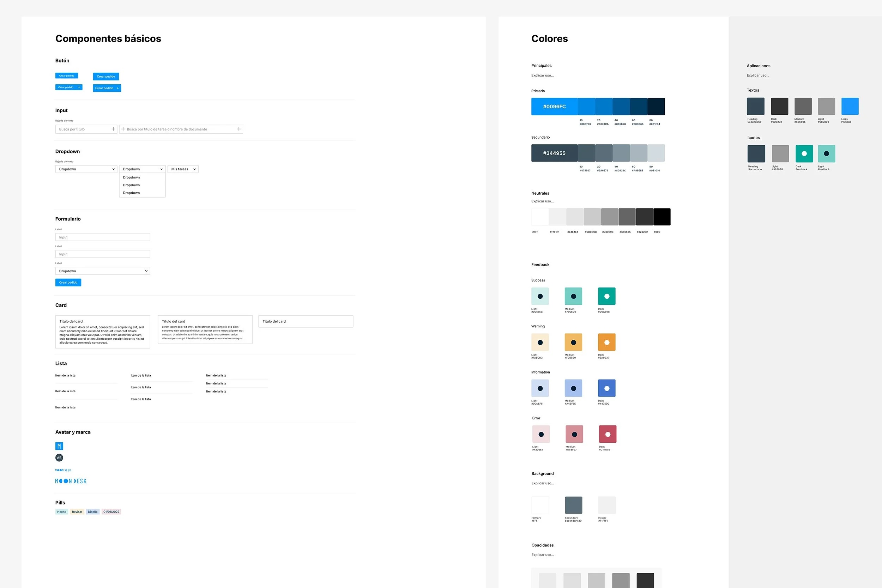Viewport: 882px width, 588px height.
Task: Click Success Dark #00A698 feedback icon
Action: (607, 296)
